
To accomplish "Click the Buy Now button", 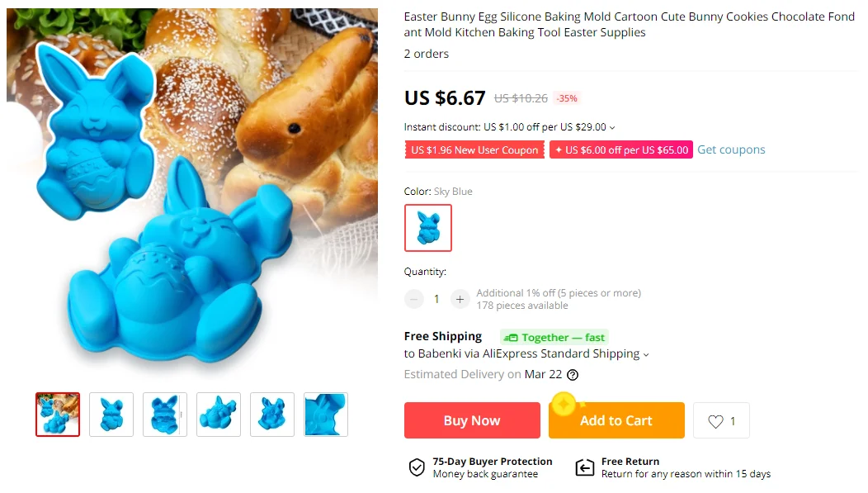I will coord(471,420).
